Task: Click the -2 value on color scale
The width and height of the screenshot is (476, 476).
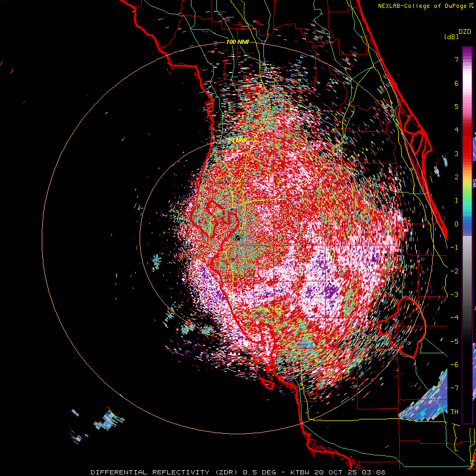Action: coord(454,271)
